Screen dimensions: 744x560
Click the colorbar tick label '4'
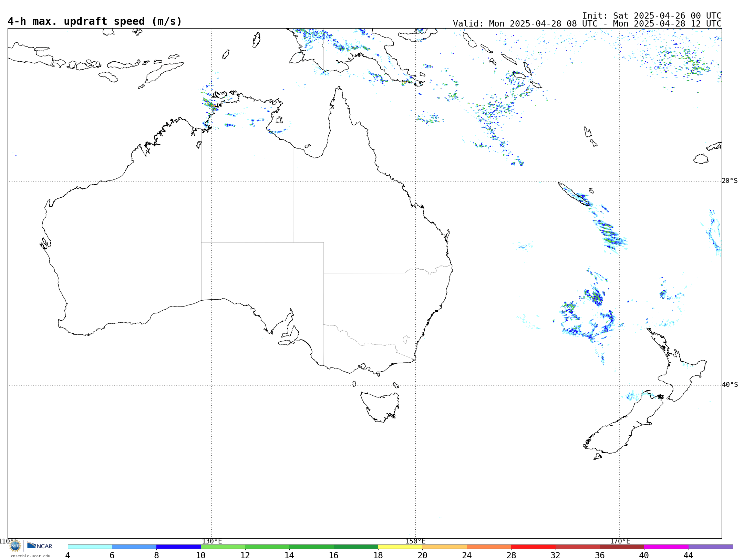(x=68, y=556)
